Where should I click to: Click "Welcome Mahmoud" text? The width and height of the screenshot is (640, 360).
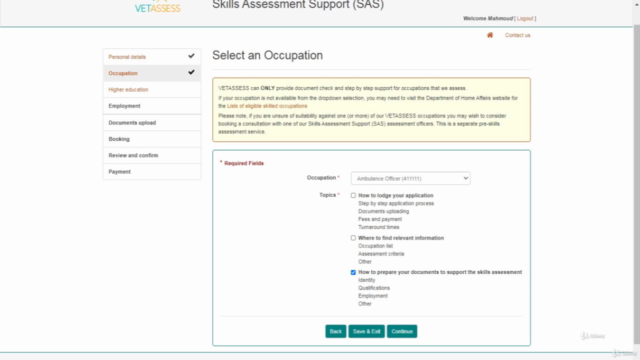pos(488,18)
